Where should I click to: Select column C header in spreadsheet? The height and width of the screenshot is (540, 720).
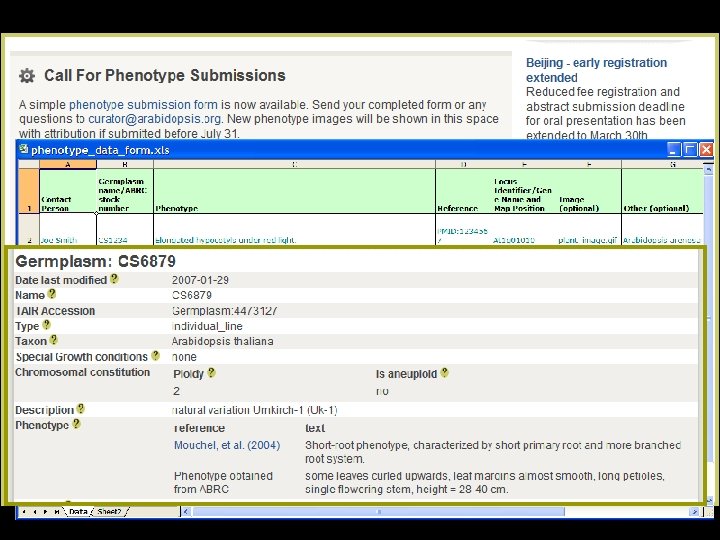(x=294, y=164)
